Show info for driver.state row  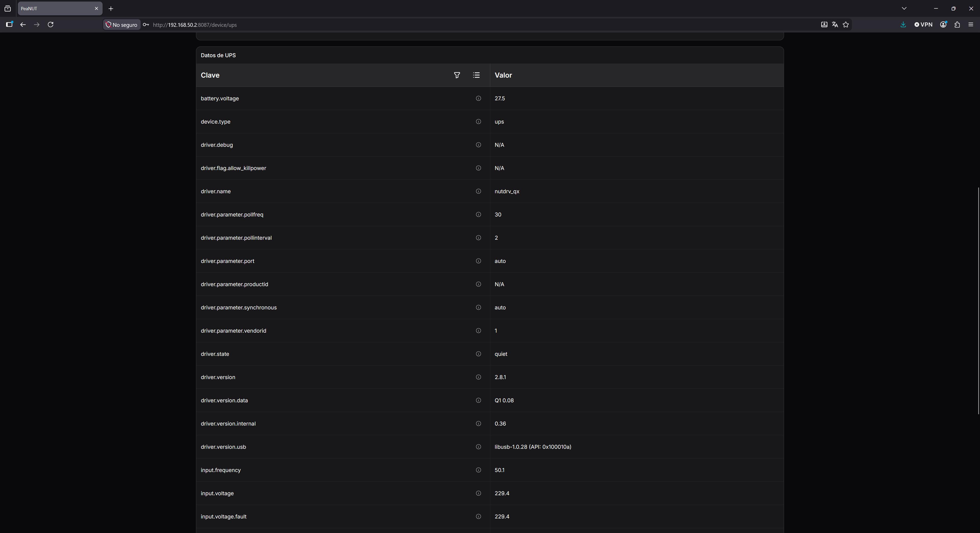click(478, 354)
